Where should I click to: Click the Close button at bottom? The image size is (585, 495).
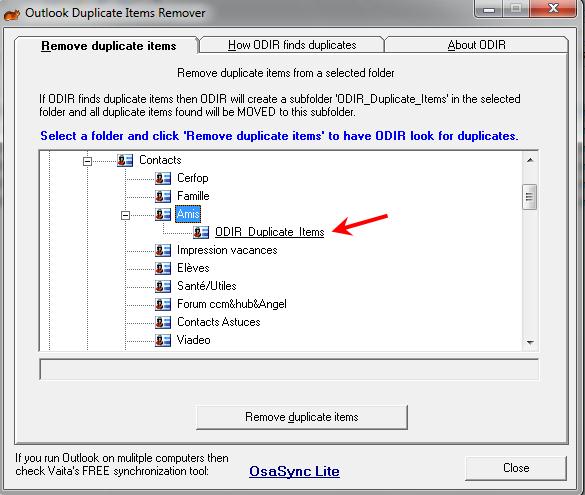pyautogui.click(x=516, y=468)
